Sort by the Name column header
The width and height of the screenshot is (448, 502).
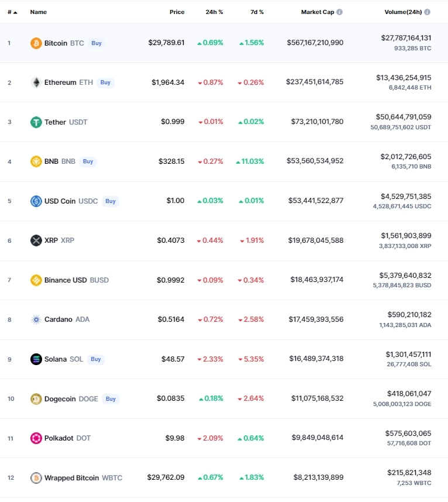click(x=39, y=12)
